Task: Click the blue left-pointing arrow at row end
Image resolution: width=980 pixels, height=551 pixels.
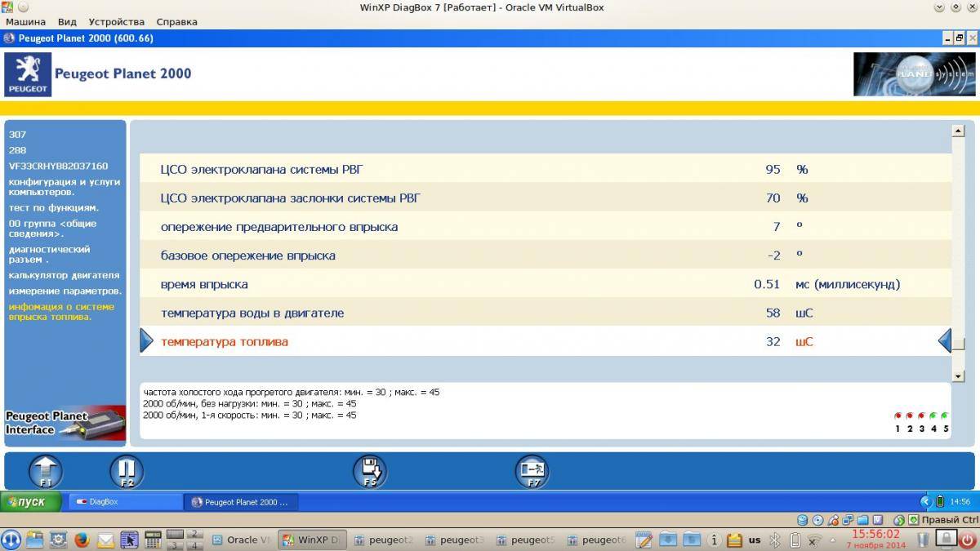Action: click(x=945, y=341)
